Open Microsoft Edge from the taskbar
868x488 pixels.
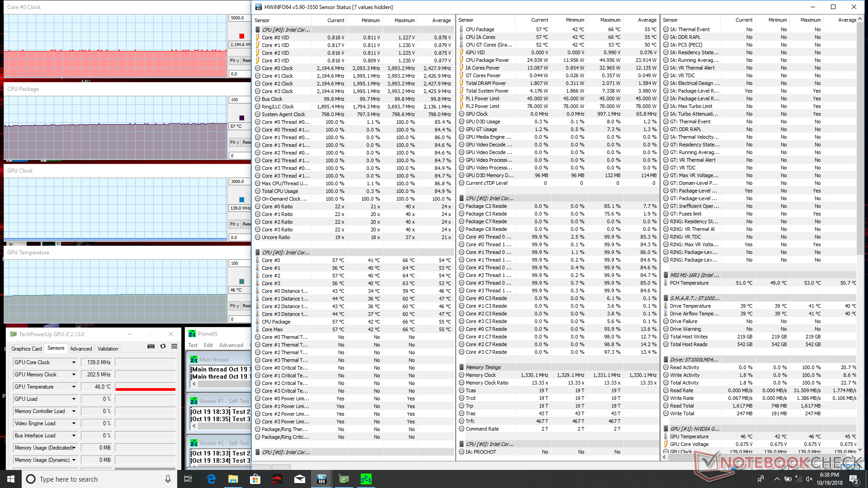pos(211,479)
